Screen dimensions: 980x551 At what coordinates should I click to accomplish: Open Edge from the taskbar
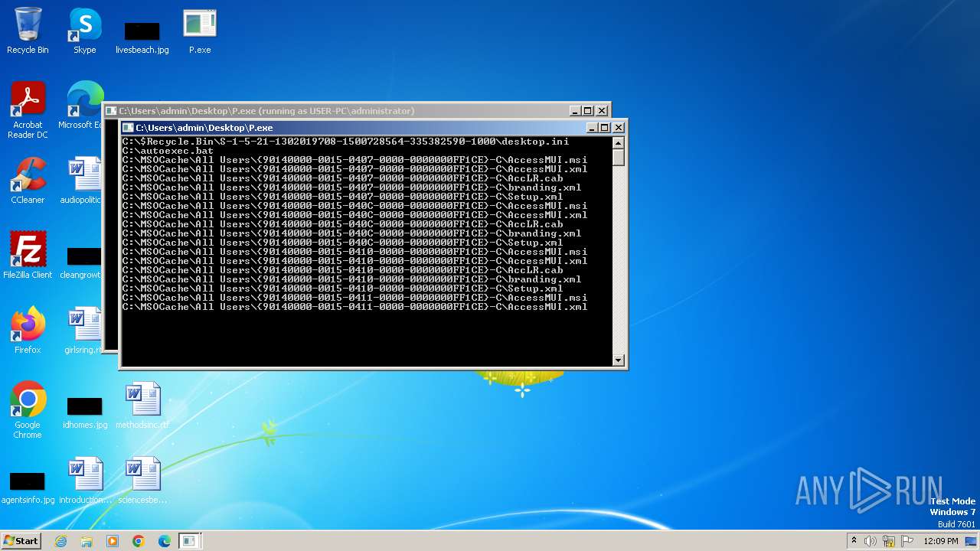click(165, 541)
